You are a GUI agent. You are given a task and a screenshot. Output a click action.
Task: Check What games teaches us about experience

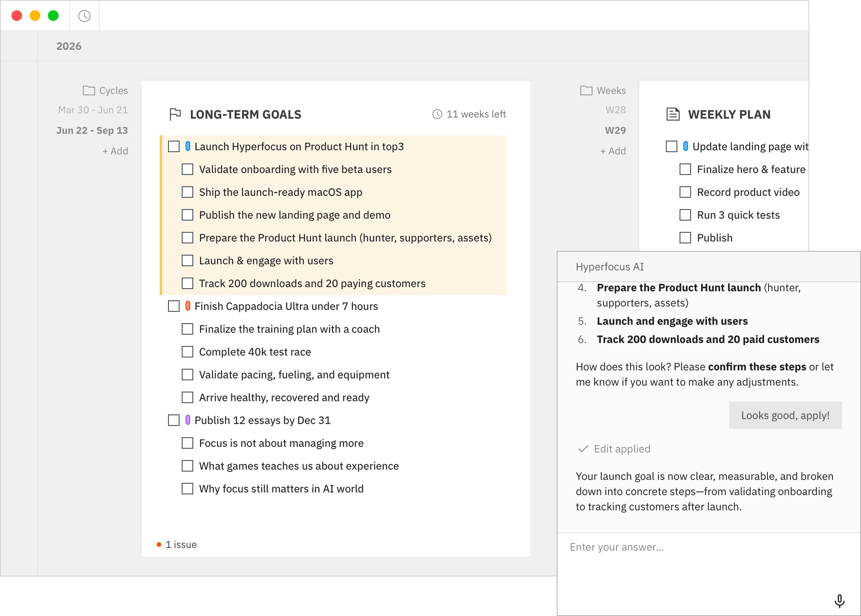pyautogui.click(x=187, y=466)
